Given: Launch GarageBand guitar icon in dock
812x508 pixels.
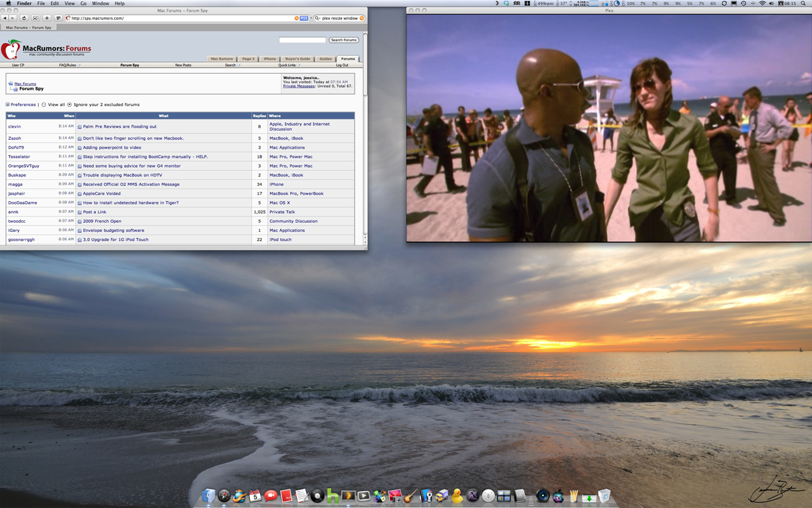Looking at the screenshot, I should tap(410, 496).
